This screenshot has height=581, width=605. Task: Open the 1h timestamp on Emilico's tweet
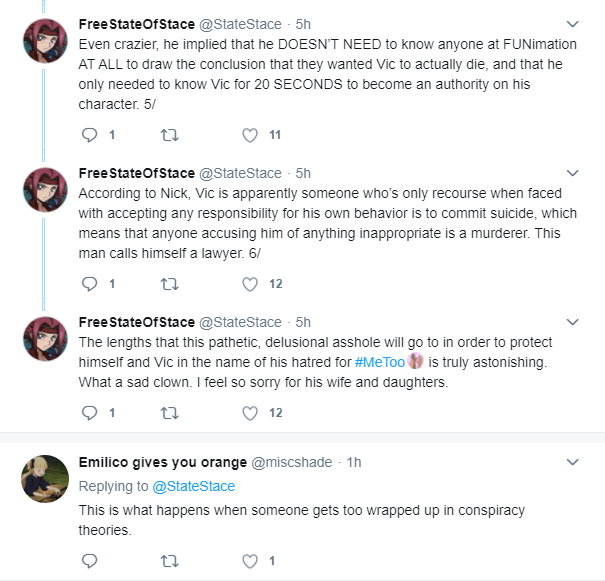tap(353, 462)
